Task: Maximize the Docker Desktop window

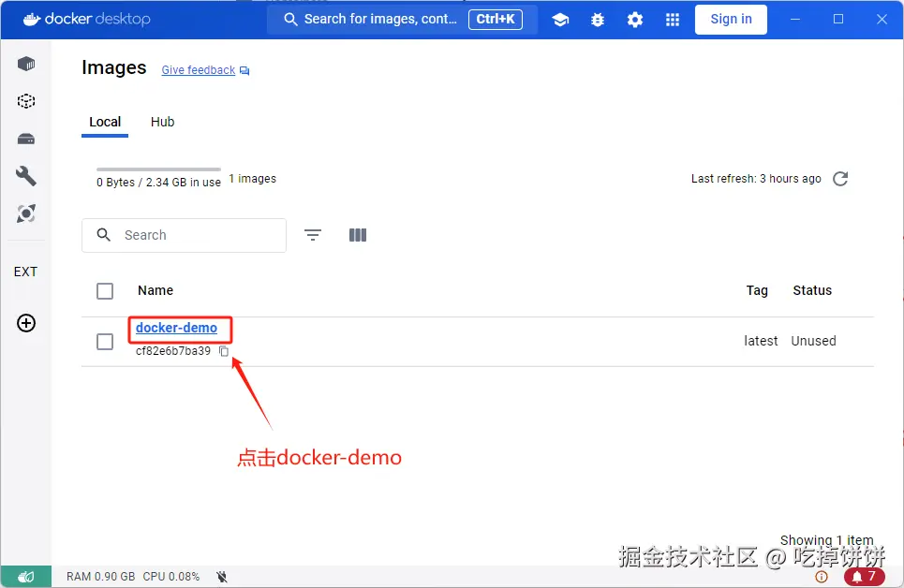Action: (838, 19)
